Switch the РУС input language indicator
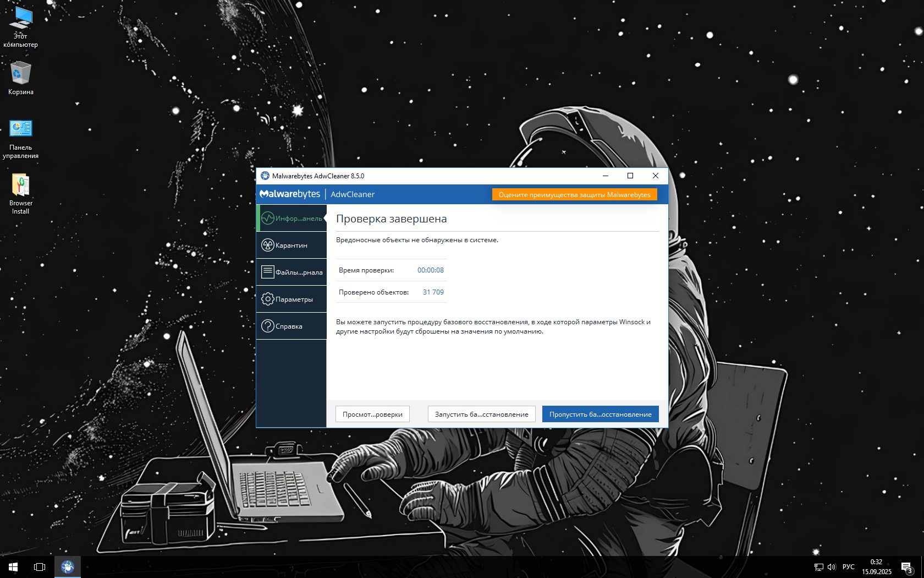Image resolution: width=924 pixels, height=578 pixels. (x=849, y=567)
